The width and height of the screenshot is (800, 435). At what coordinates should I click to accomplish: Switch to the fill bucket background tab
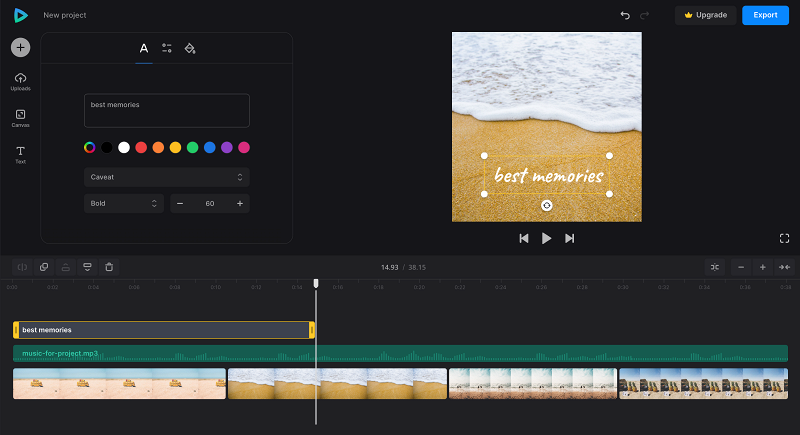(x=190, y=48)
